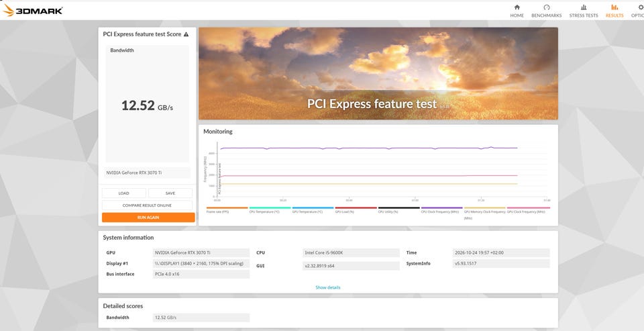The height and width of the screenshot is (331, 644).
Task: Toggle GPU Clock Frequency legend swatch
Action: tap(529, 208)
